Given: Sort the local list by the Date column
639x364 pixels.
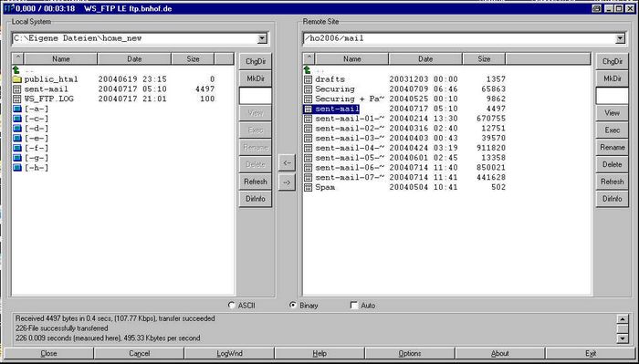Looking at the screenshot, I should point(134,59).
